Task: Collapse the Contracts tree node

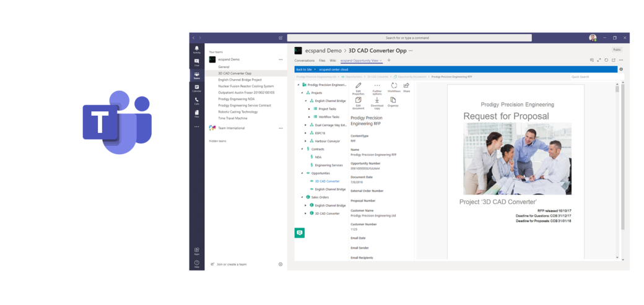Action: [302, 149]
